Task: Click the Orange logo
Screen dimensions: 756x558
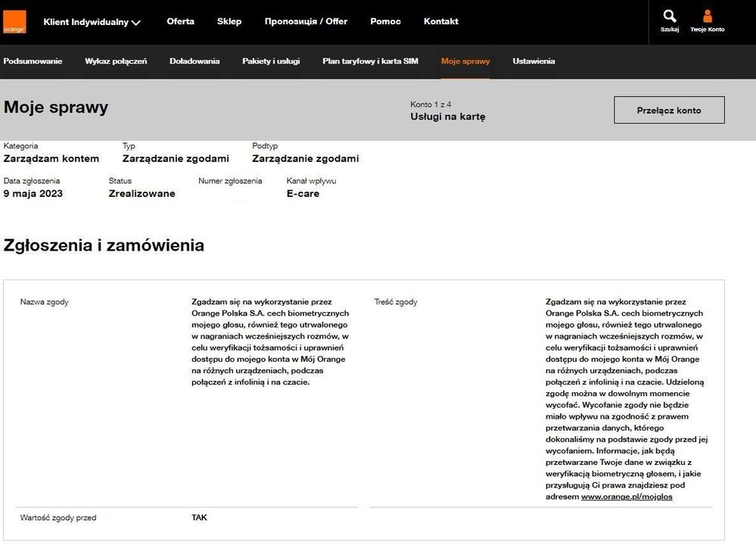Action: click(x=14, y=21)
